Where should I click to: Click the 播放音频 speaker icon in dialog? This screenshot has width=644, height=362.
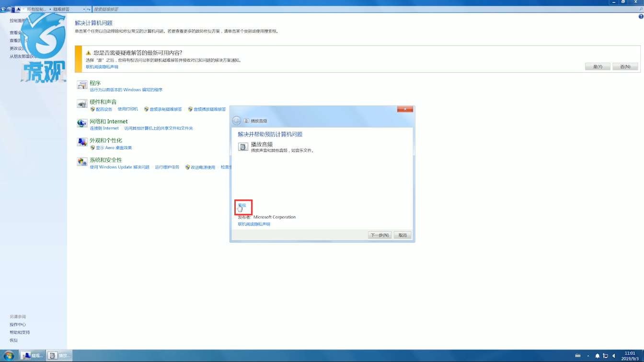(243, 146)
